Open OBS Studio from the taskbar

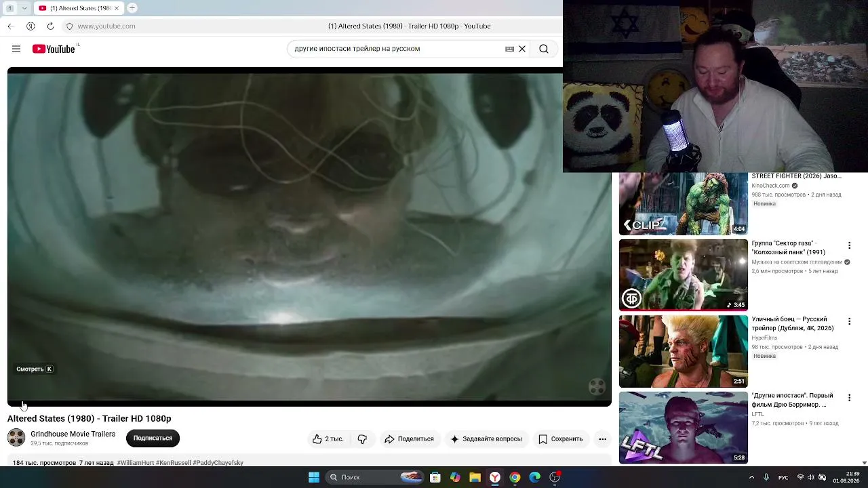coord(555,477)
